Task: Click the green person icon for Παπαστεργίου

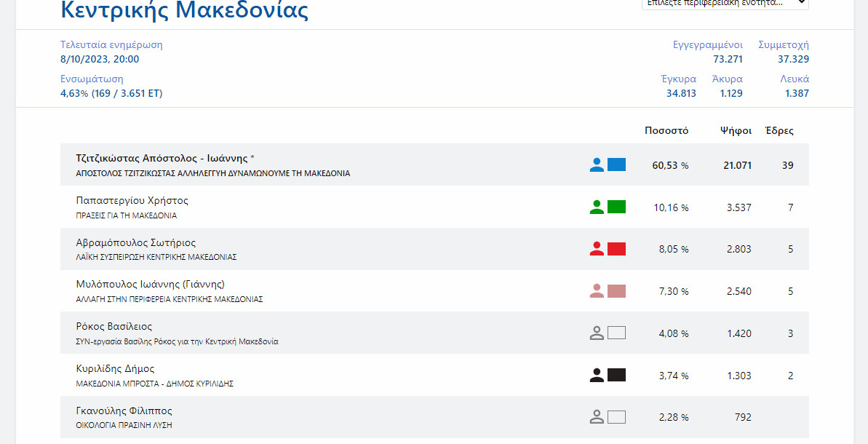Action: coord(597,207)
